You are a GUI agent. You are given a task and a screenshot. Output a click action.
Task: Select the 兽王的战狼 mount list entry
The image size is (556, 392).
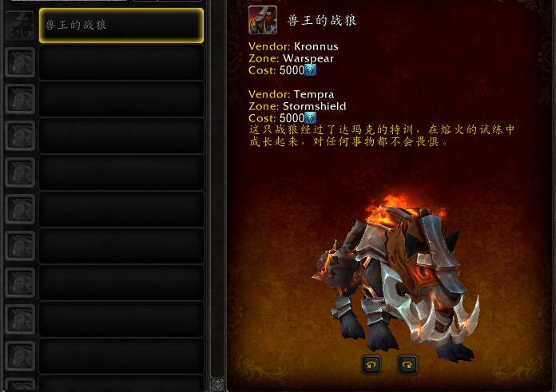pos(121,26)
